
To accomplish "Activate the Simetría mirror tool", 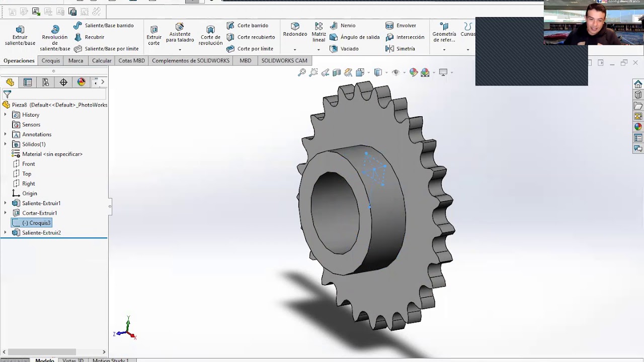I will click(400, 49).
